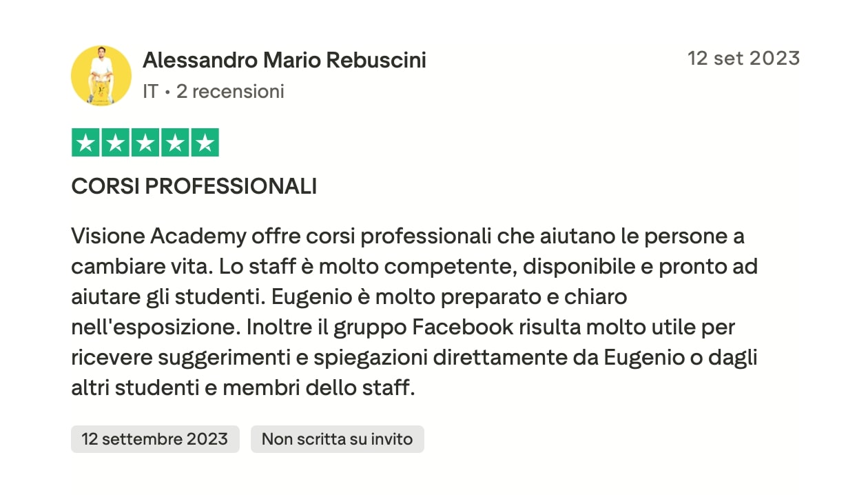This screenshot has height=495, width=868.
Task: Click the "12 settembre 2023" date tag
Action: [155, 439]
